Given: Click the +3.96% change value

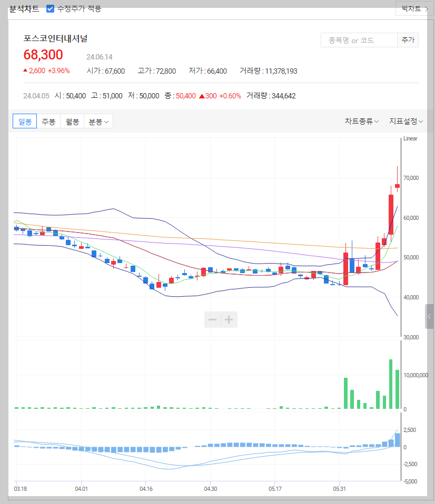Looking at the screenshot, I should (58, 70).
